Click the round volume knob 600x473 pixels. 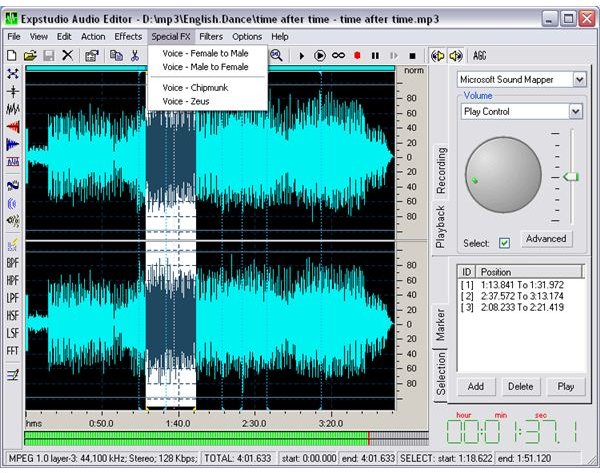tap(503, 175)
